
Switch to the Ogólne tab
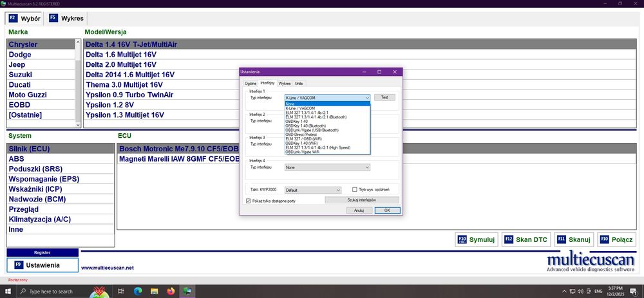coord(251,83)
